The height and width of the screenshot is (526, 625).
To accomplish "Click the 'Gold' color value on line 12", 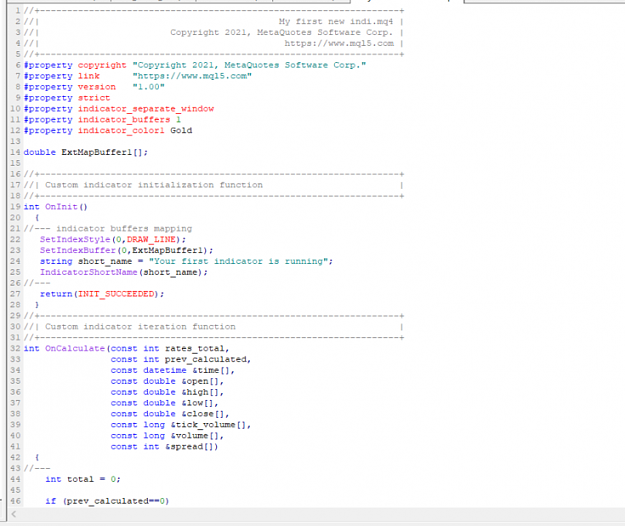I will [181, 131].
